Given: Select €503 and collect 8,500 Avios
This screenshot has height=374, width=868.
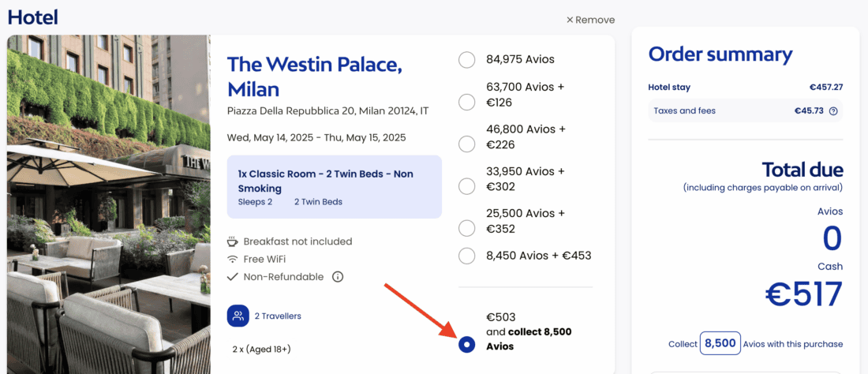Looking at the screenshot, I should 466,345.
